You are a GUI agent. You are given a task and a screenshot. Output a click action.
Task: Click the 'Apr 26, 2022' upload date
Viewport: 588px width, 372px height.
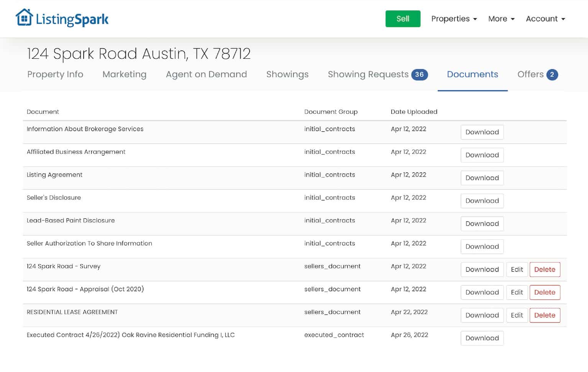tap(409, 335)
